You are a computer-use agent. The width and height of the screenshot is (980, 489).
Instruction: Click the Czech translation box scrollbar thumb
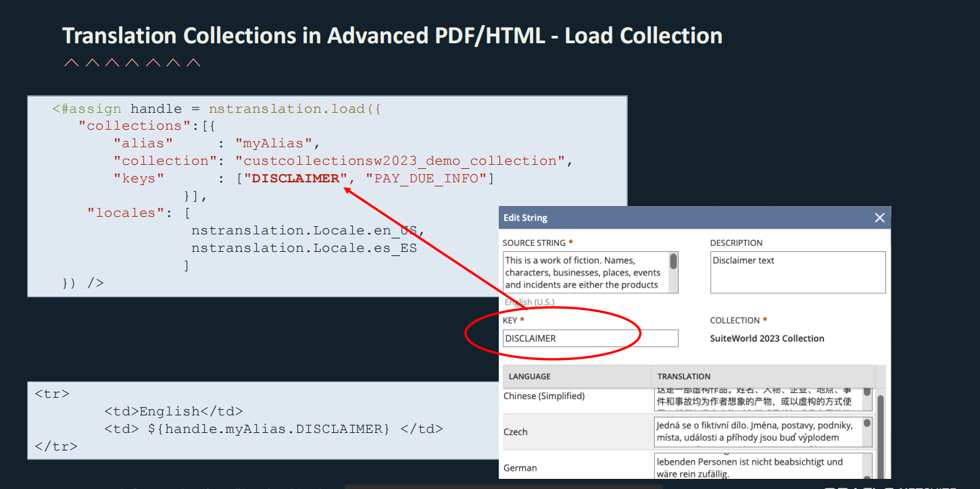click(867, 423)
